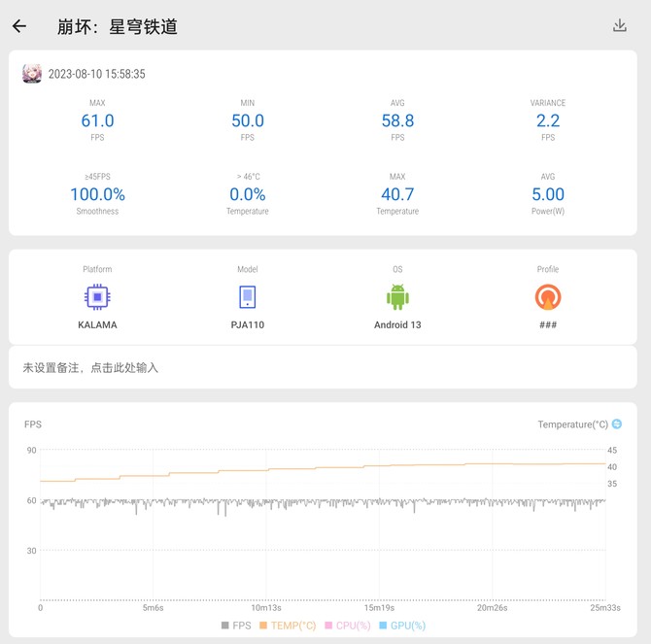Click the timestamp 2023-08-10 15:58:35

tap(97, 74)
